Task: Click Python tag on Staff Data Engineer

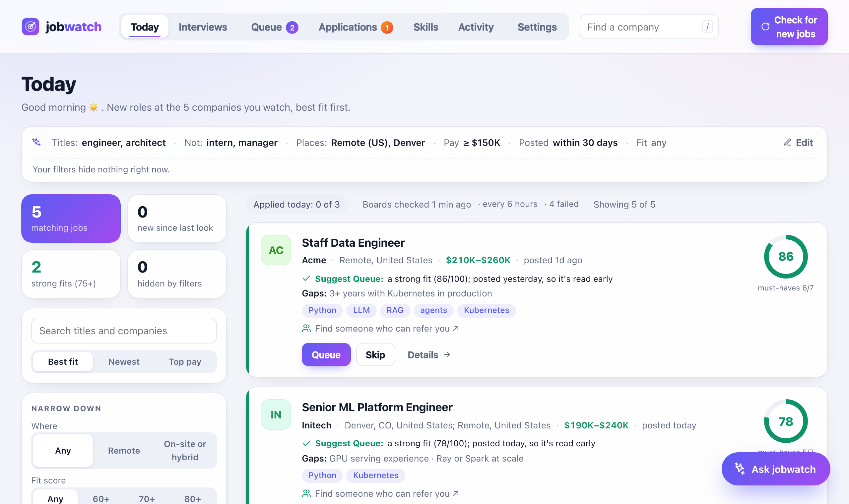Action: 322,310
